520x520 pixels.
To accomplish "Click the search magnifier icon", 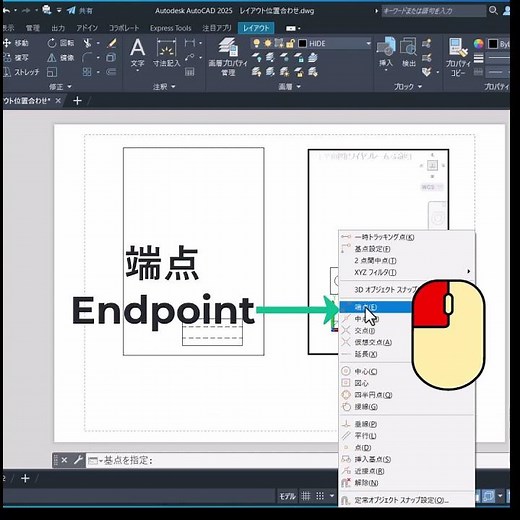I will 493,11.
